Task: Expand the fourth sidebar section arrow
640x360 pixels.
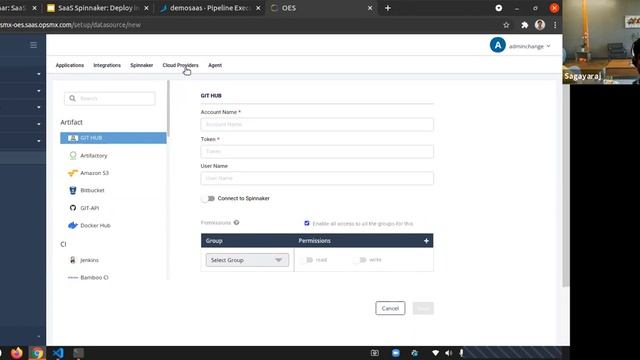Action: (x=39, y=124)
